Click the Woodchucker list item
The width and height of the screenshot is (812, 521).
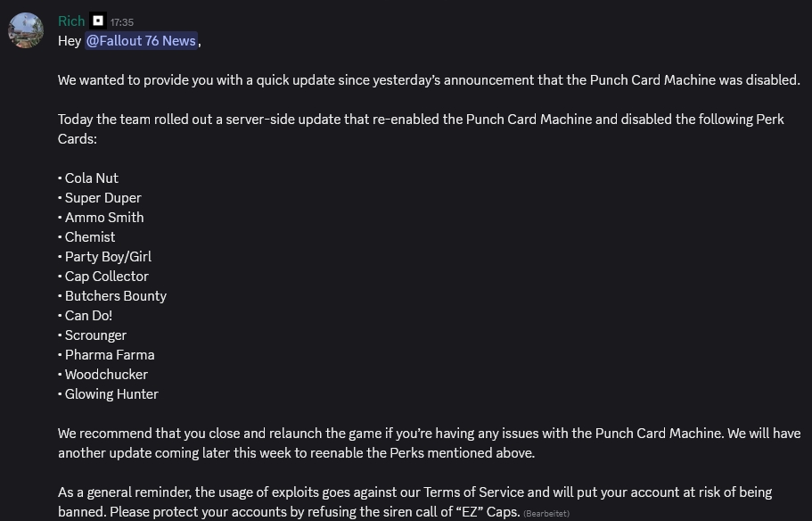(x=106, y=374)
